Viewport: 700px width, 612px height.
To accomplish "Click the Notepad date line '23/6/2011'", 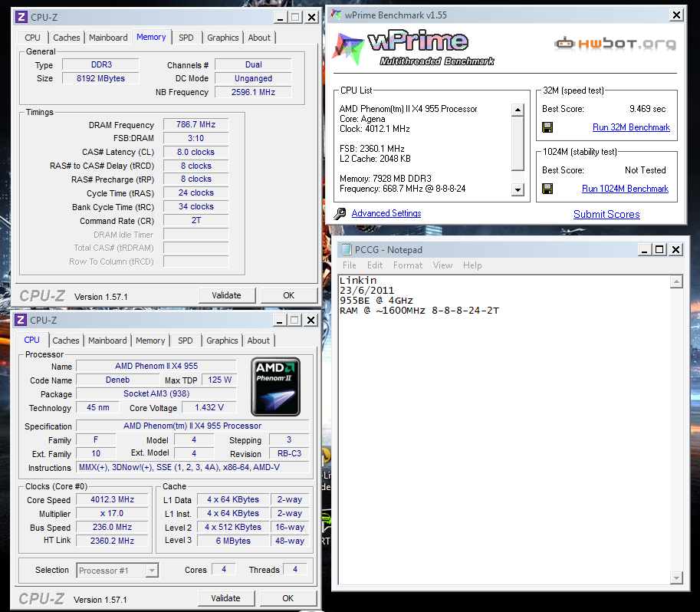I will (x=366, y=291).
